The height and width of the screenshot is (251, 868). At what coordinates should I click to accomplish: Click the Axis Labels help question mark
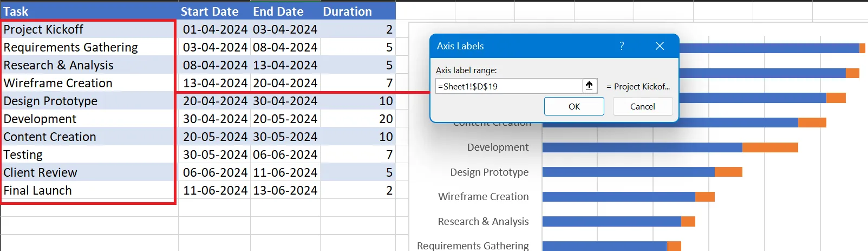(x=622, y=46)
